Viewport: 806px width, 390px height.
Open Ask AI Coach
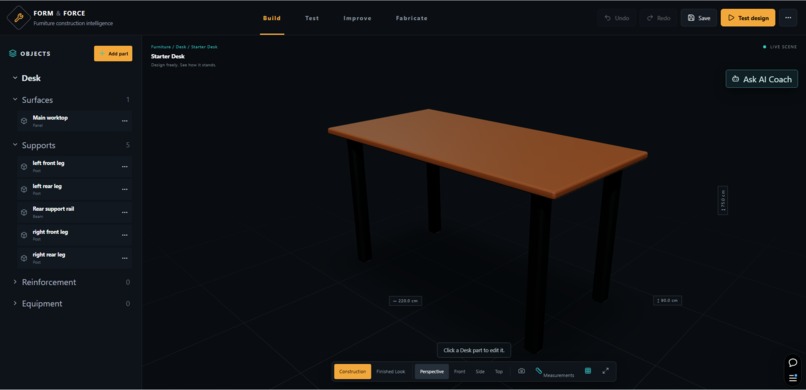point(762,79)
